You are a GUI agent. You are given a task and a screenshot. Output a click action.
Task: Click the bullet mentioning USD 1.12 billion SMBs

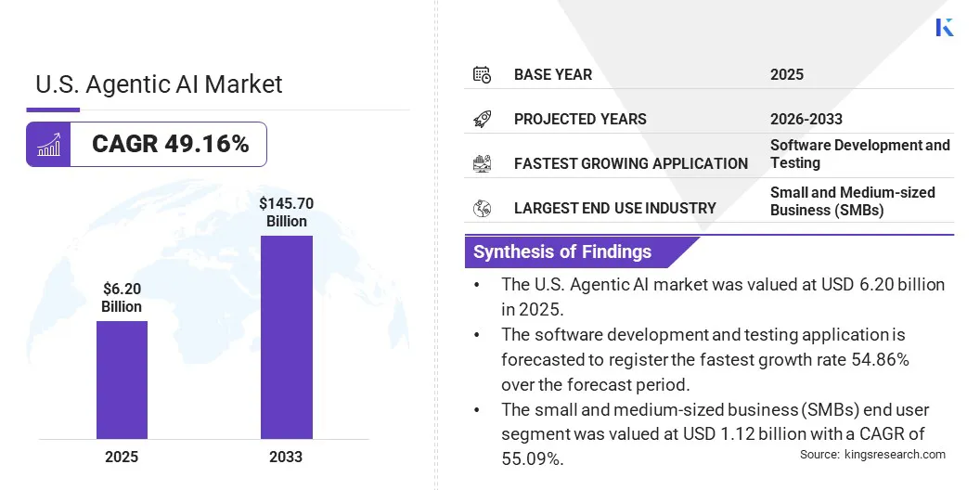point(715,434)
